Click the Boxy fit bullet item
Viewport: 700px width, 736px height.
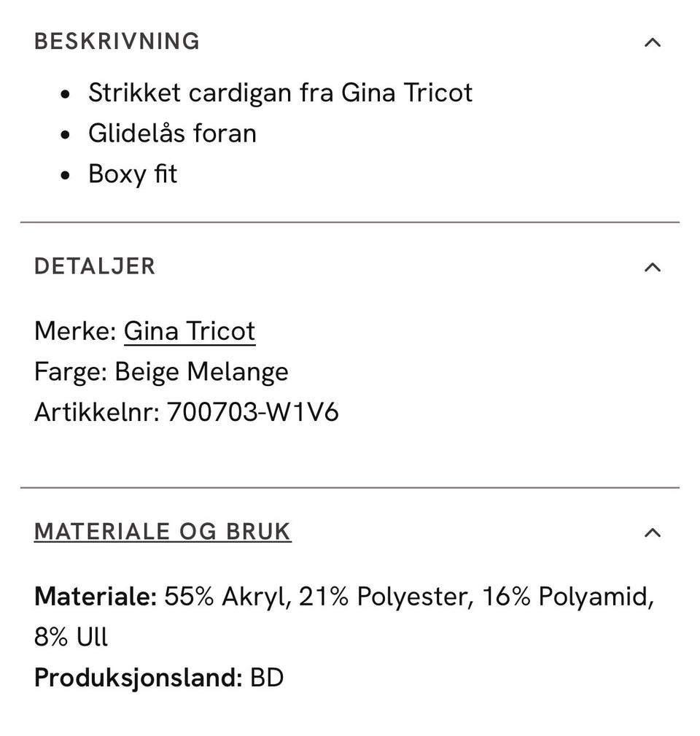pos(133,174)
